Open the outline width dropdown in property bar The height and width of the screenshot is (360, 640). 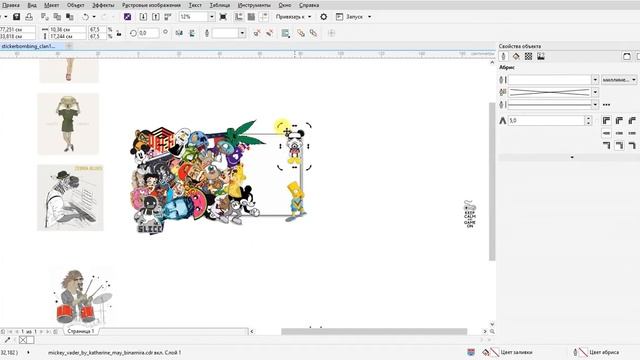pos(242,33)
